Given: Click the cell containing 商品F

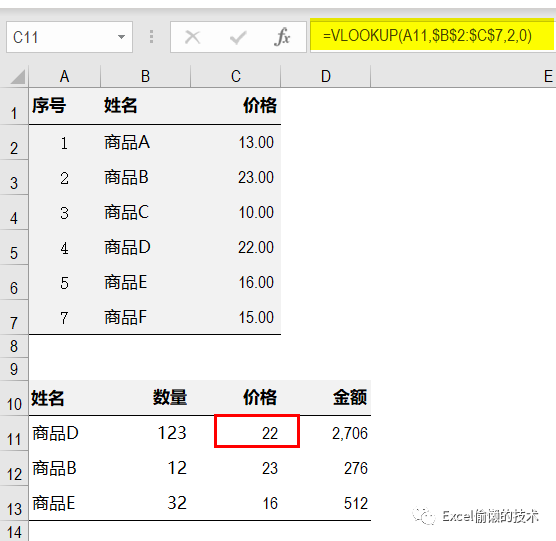Looking at the screenshot, I should tap(146, 317).
